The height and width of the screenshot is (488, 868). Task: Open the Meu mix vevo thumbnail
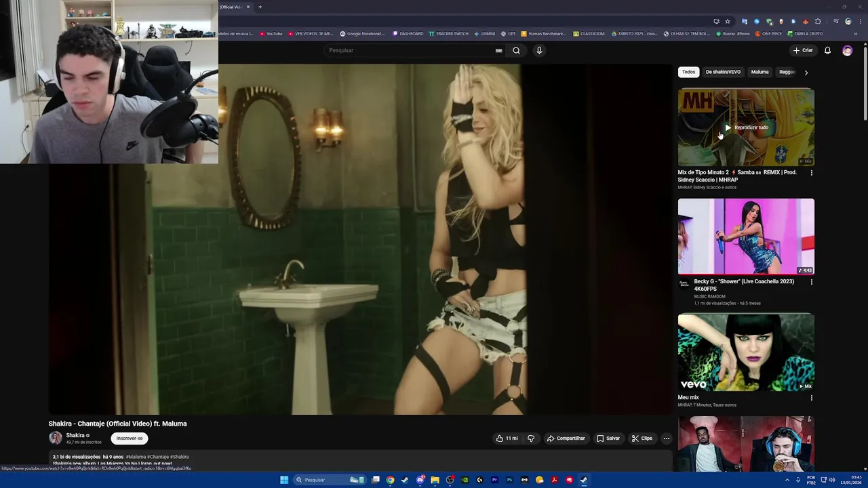pos(746,352)
